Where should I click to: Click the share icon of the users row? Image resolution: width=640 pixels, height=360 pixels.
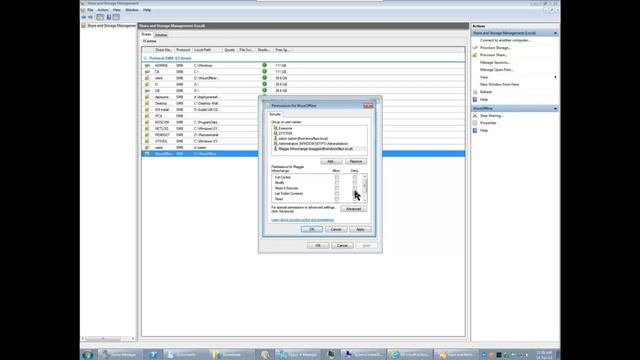click(x=147, y=147)
